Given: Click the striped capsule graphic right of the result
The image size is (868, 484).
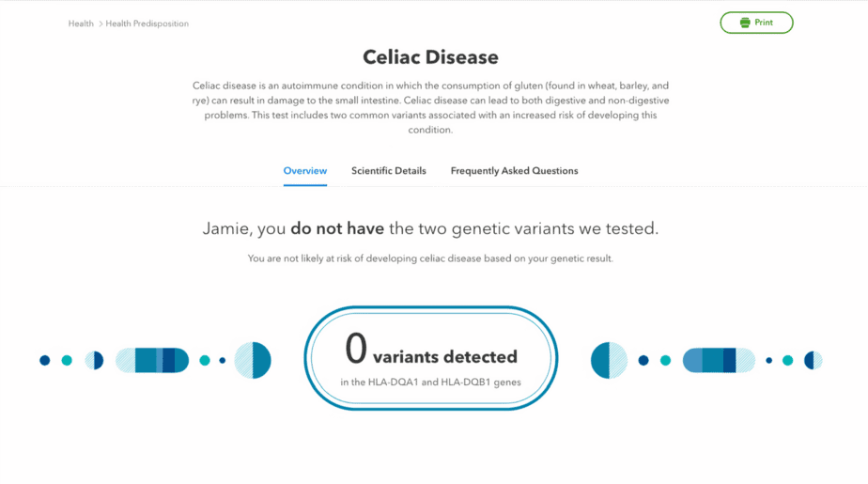Looking at the screenshot, I should 719,360.
